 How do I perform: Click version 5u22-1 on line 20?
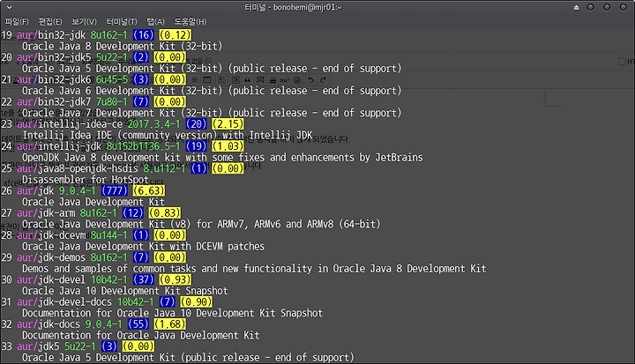112,57
